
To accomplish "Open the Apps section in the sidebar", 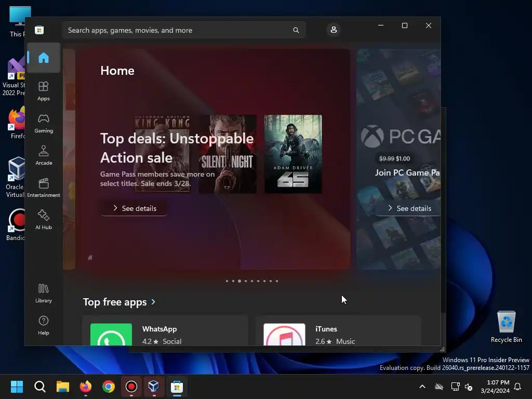I will pos(44,91).
